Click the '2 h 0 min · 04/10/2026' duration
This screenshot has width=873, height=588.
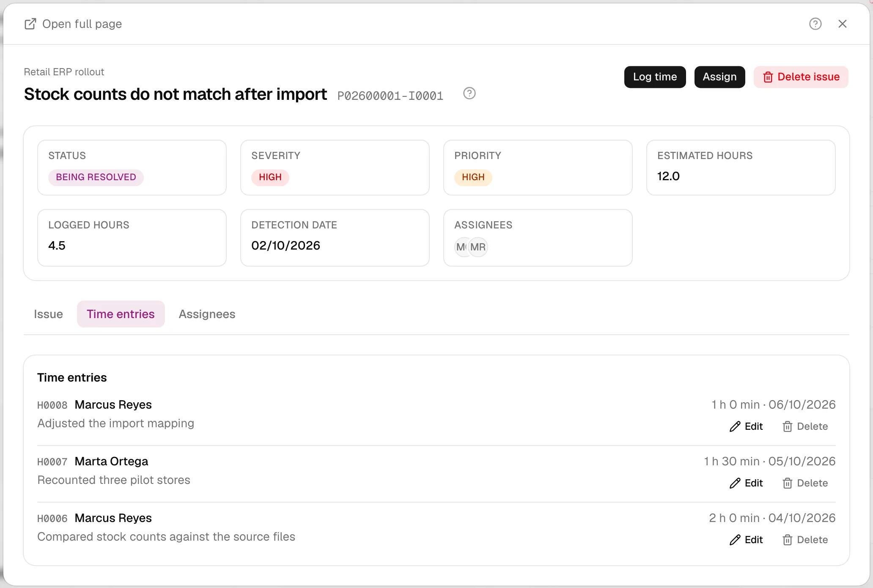coord(772,518)
